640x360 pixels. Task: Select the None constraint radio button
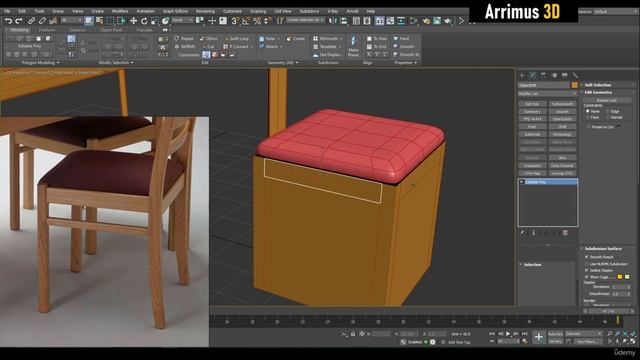tap(588, 111)
